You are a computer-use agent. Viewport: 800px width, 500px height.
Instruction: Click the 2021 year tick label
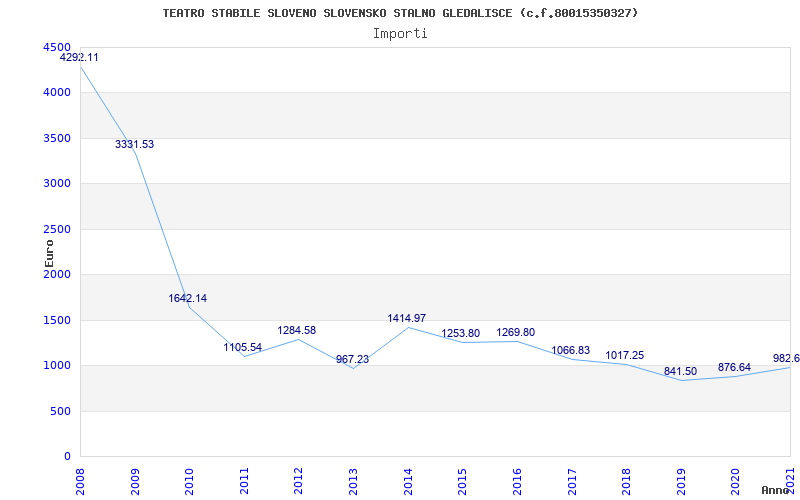pyautogui.click(x=790, y=481)
